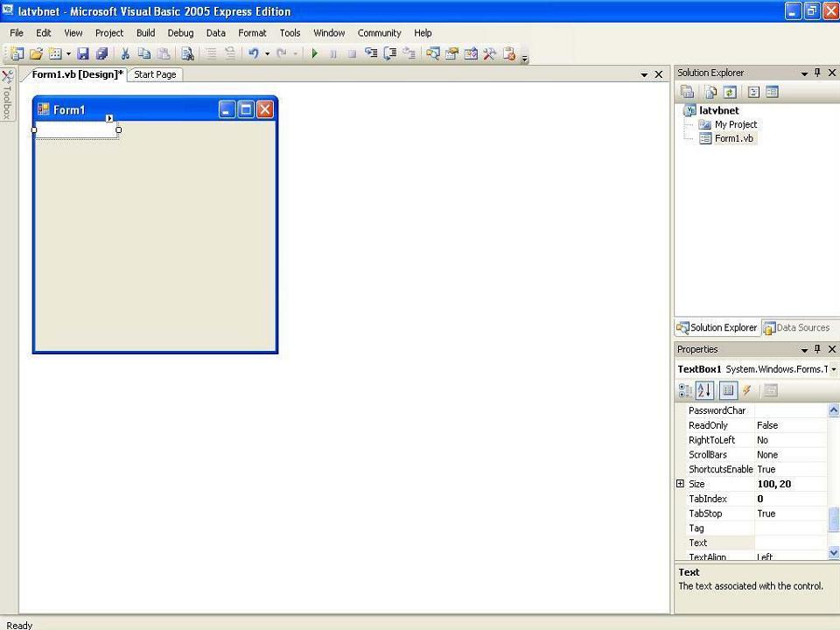The width and height of the screenshot is (840, 630).
Task: Click the Solution Explorer Properties icon
Action: coord(687,92)
